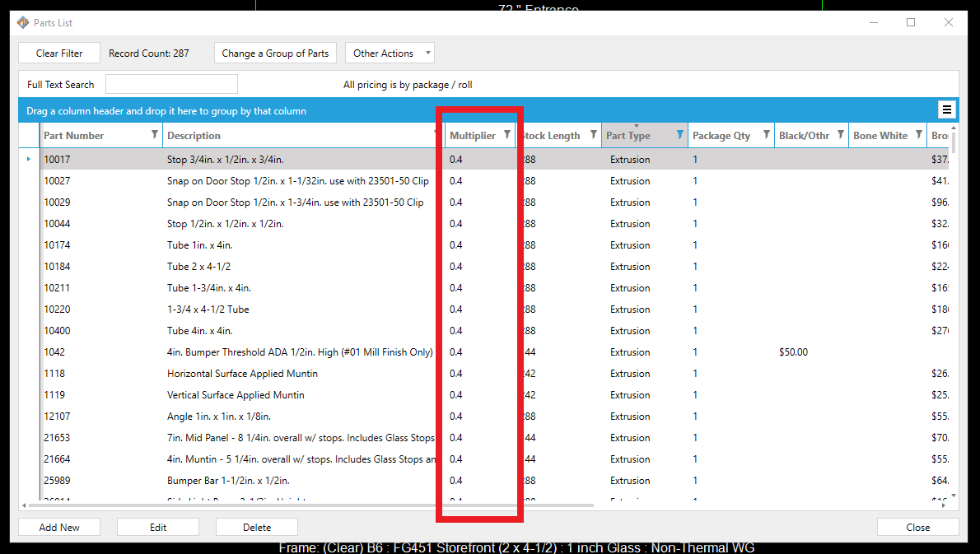Open Change a Group of Parts
This screenshot has height=554, width=980.
click(275, 53)
